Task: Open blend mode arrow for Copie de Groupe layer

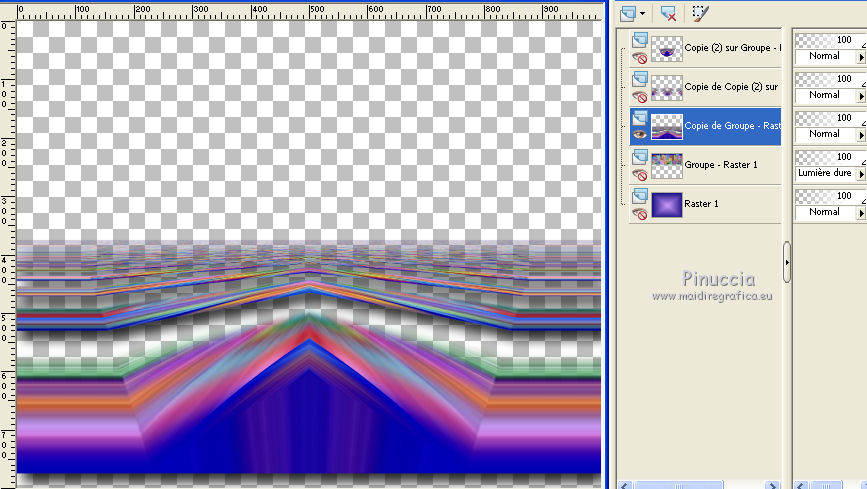Action: (x=861, y=135)
